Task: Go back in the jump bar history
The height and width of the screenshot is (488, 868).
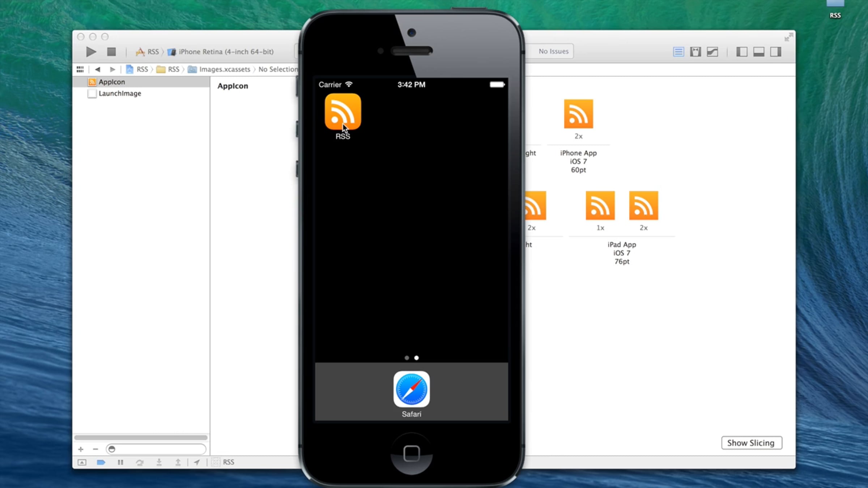Action: coord(97,69)
